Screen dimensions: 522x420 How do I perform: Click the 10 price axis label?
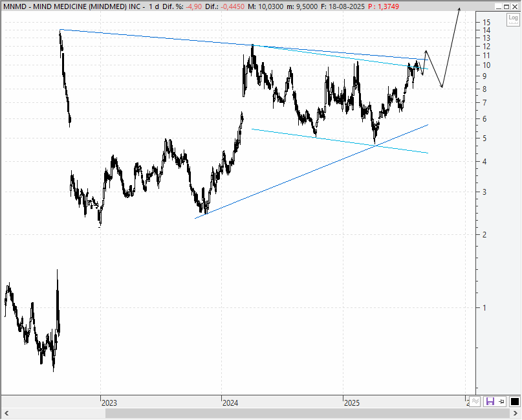point(486,65)
